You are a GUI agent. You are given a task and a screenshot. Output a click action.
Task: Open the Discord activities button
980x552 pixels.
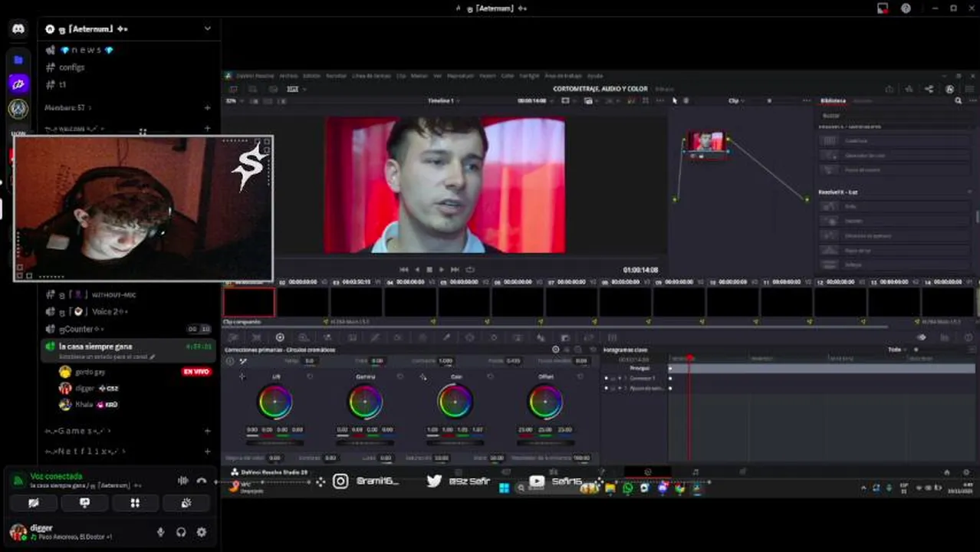point(135,503)
